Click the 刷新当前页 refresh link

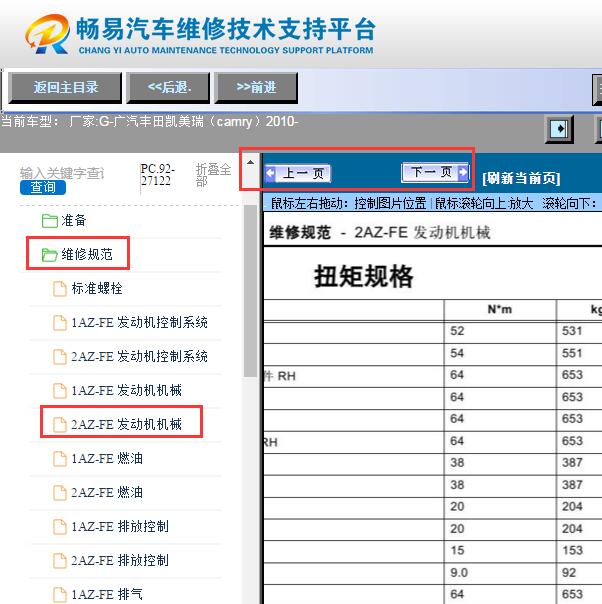tap(521, 178)
